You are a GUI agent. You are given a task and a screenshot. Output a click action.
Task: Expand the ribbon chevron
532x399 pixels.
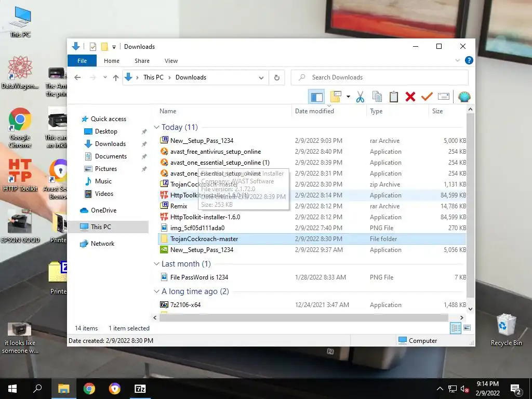pos(457,60)
